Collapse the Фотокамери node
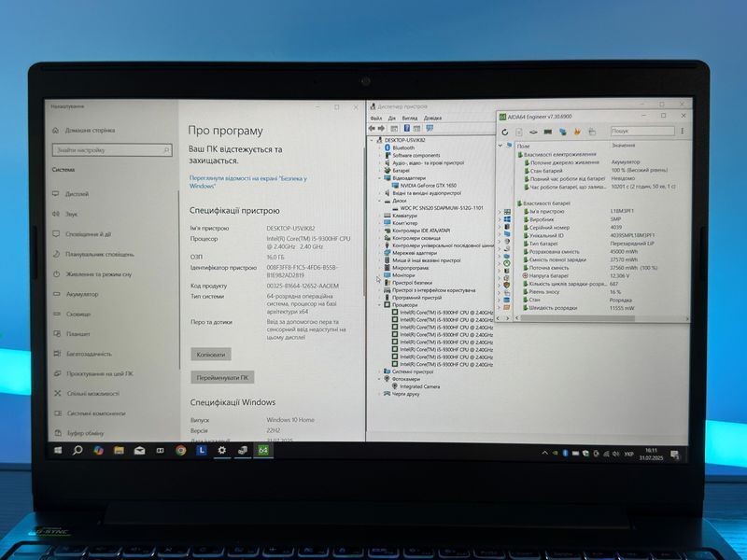Image resolution: width=747 pixels, height=560 pixels. [x=380, y=379]
